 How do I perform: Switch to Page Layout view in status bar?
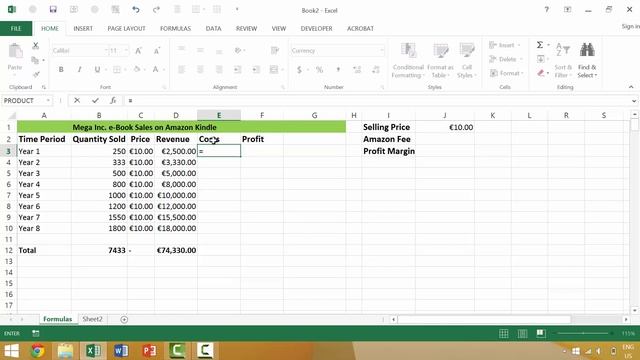click(x=522, y=334)
